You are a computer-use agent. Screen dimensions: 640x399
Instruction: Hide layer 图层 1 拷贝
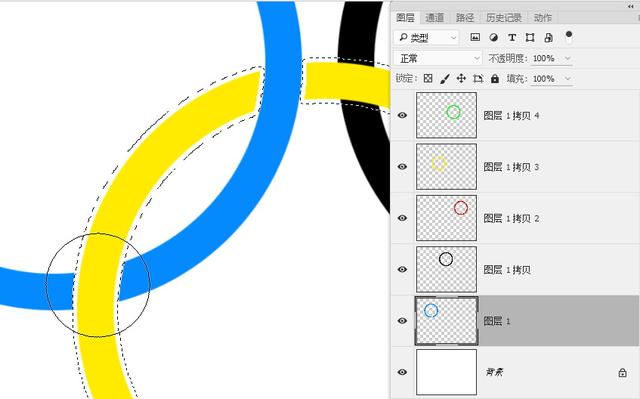[402, 269]
